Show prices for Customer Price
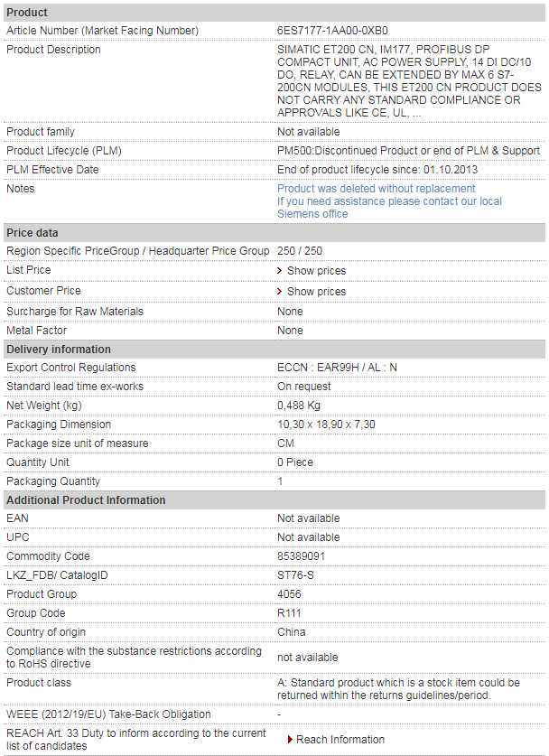This screenshot has height=756, width=549. (x=316, y=292)
